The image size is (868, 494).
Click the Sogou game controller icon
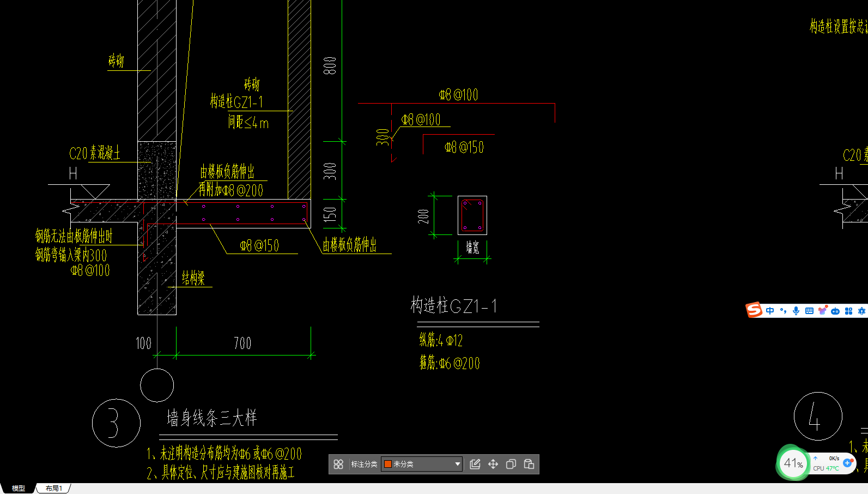[835, 311]
